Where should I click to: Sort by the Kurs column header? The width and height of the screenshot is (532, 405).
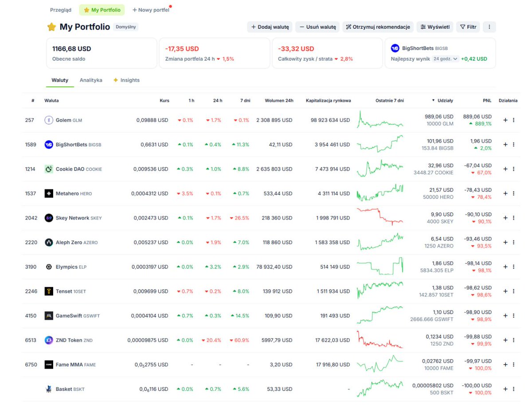(x=164, y=101)
